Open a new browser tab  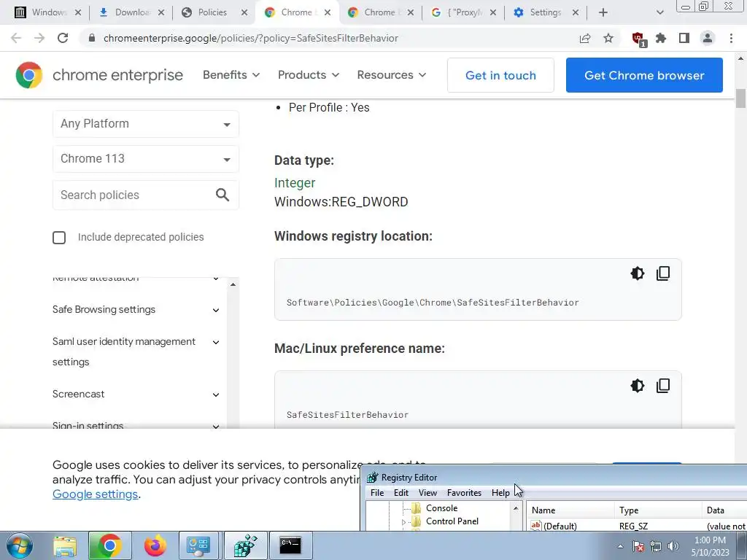(x=603, y=12)
